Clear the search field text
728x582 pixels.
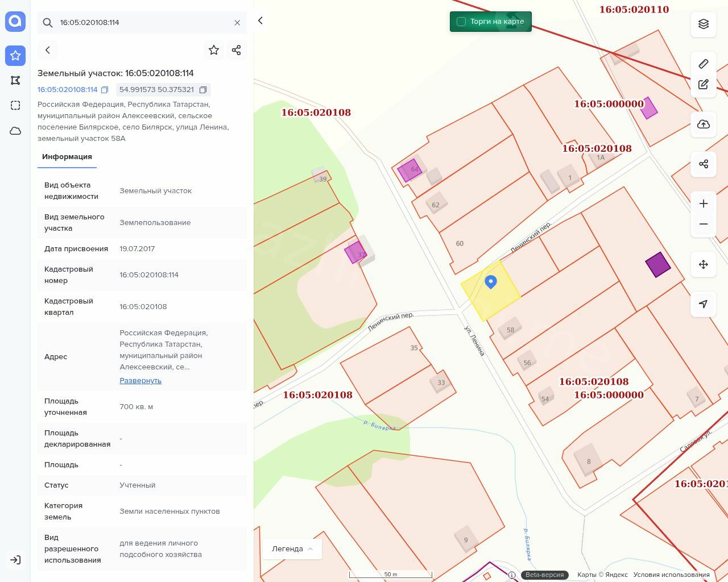(x=237, y=23)
